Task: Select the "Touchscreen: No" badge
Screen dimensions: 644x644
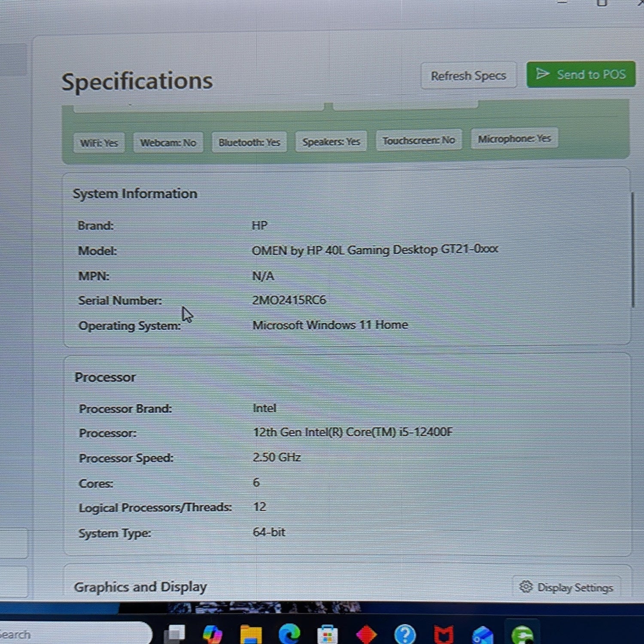Action: click(x=419, y=140)
